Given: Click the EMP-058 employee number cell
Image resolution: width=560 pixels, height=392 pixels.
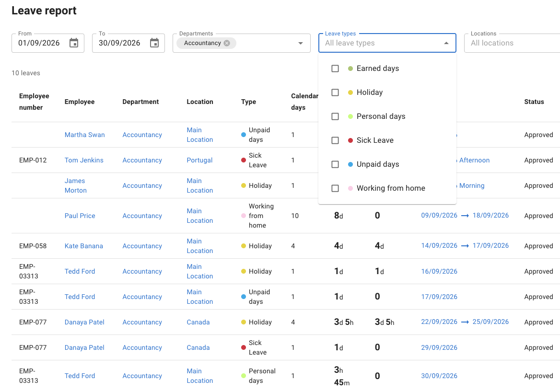Looking at the screenshot, I should point(33,246).
